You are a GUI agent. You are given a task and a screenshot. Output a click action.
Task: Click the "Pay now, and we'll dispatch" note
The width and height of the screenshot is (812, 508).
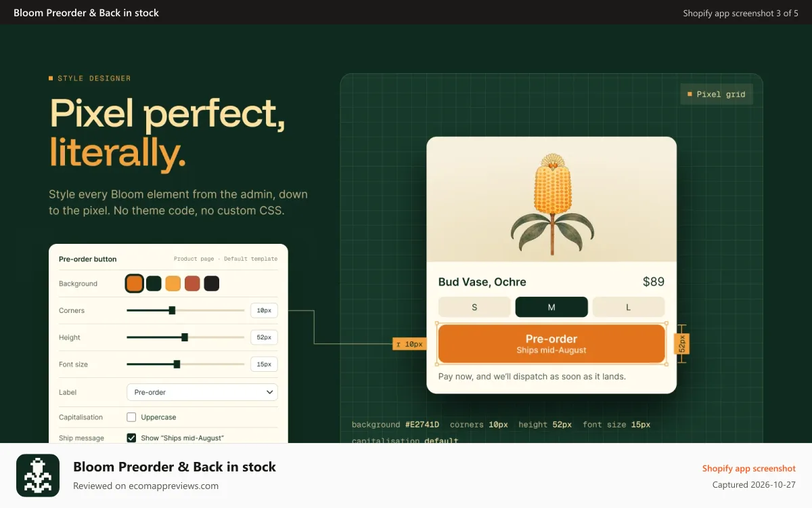[532, 377]
